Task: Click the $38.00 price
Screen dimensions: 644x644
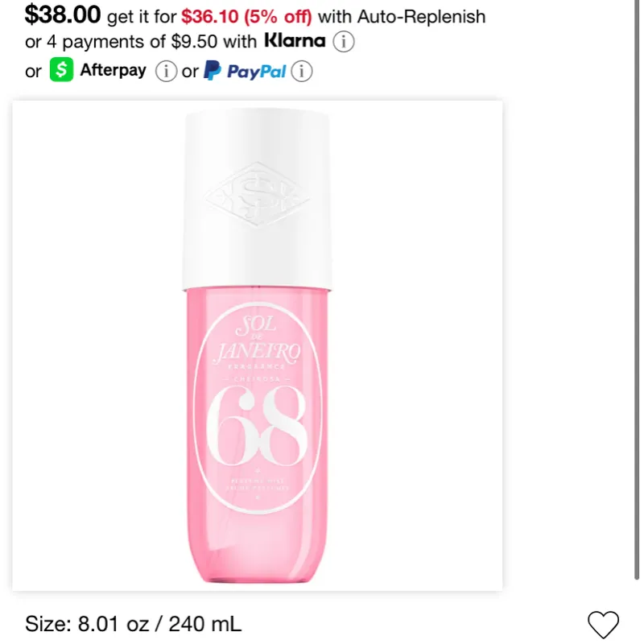Action: (63, 14)
